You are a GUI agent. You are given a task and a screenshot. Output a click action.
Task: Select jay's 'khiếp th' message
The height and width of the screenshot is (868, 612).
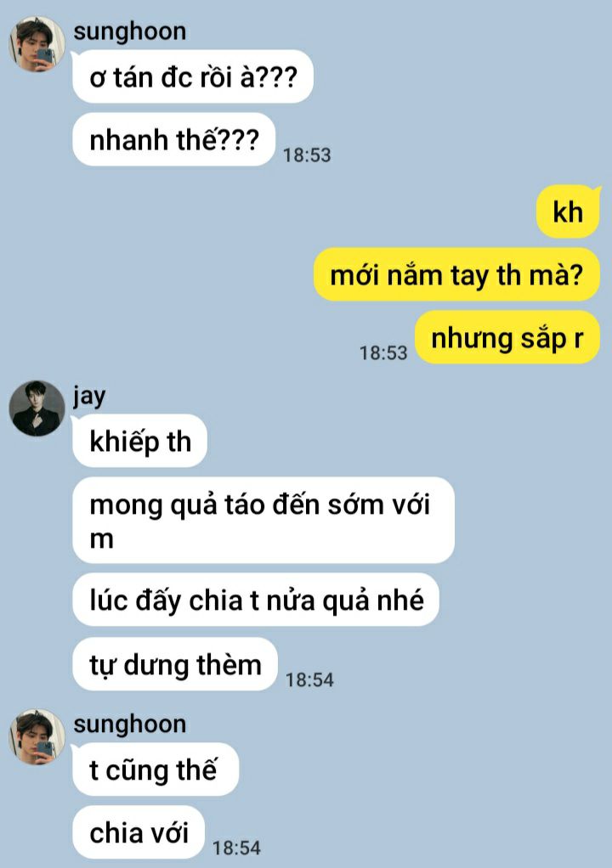(140, 441)
